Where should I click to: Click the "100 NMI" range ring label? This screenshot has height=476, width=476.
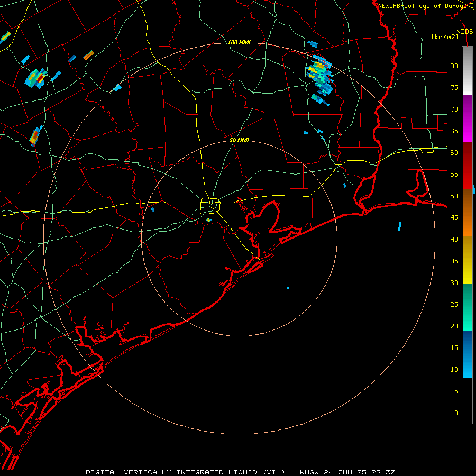pos(239,42)
